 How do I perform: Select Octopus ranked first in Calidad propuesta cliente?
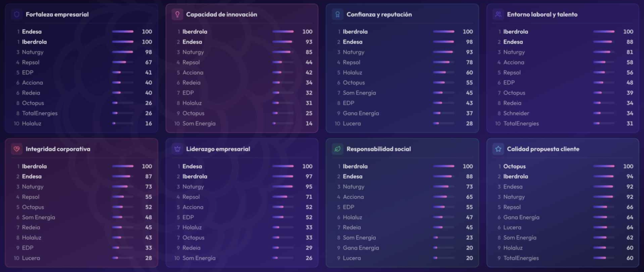click(514, 167)
